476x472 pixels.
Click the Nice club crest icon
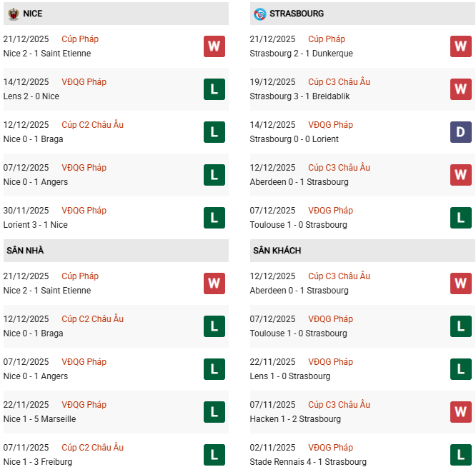[x=14, y=14]
